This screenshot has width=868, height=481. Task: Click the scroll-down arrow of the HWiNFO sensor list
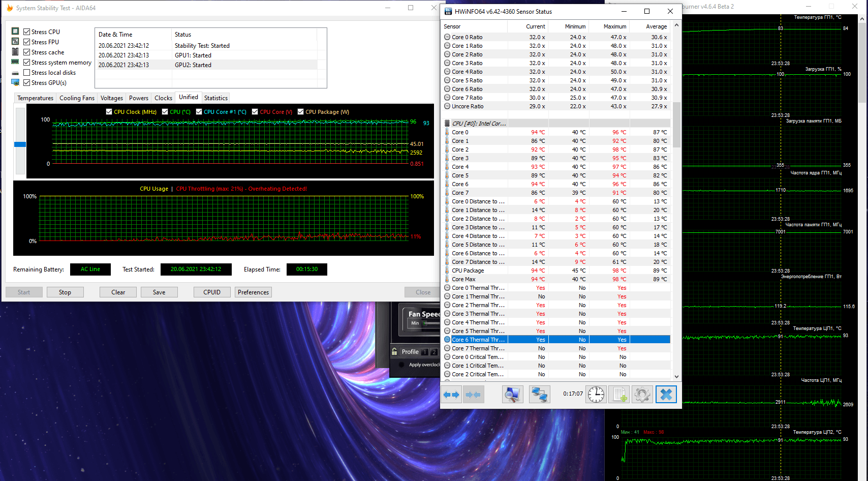[676, 377]
